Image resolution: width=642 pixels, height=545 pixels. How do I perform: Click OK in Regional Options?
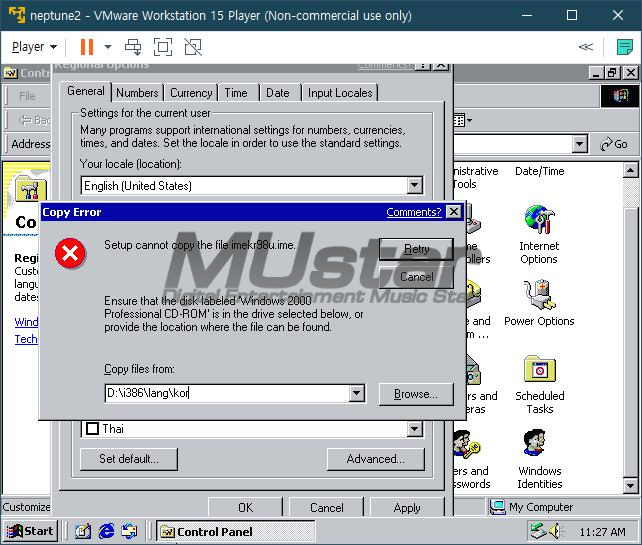tap(246, 507)
